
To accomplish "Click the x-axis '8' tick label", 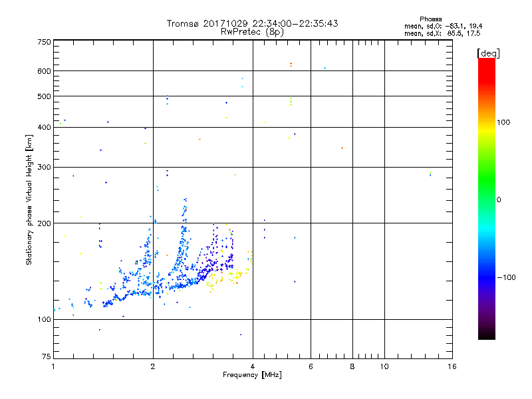I will 352,366.
